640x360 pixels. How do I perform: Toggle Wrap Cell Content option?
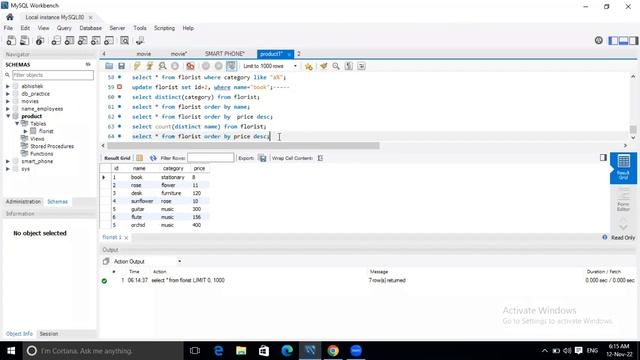[x=320, y=158]
